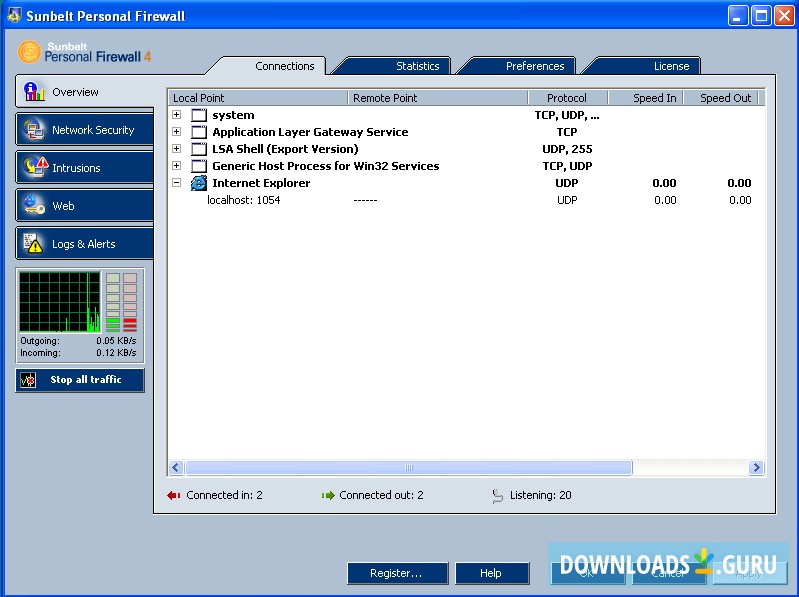Click the Sunbelt orange logo
799x597 pixels.
tap(29, 52)
